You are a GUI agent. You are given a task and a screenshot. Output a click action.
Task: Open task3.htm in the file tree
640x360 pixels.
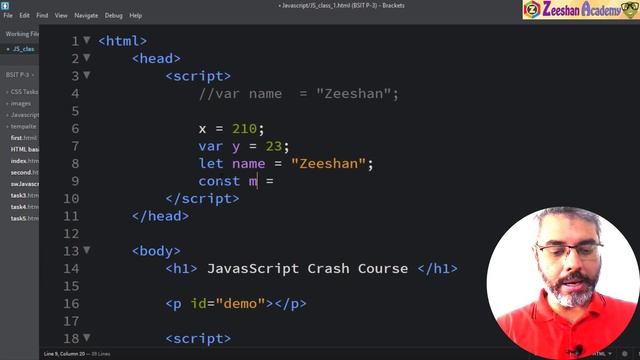(24, 196)
